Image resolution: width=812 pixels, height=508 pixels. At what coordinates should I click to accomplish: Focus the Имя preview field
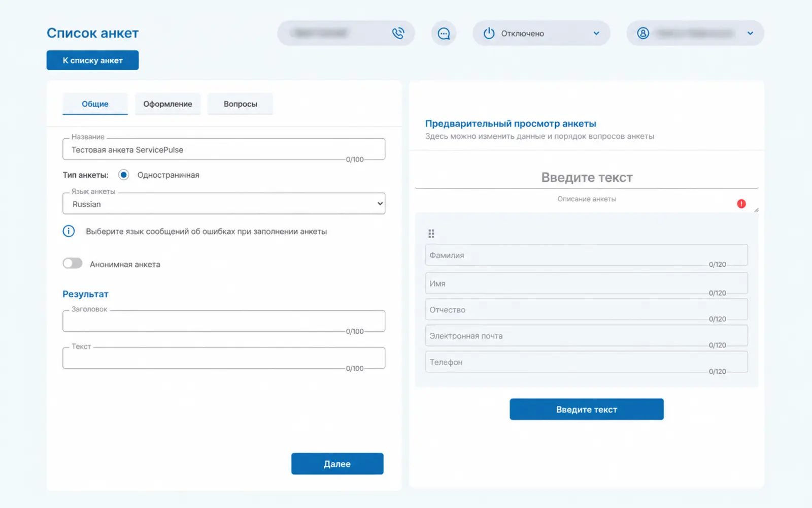click(587, 283)
